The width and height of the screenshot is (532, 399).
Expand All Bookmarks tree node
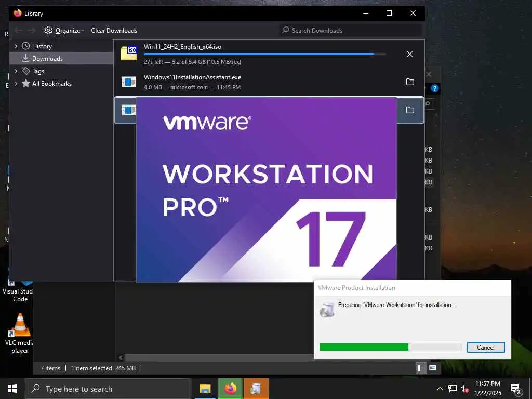pyautogui.click(x=16, y=84)
